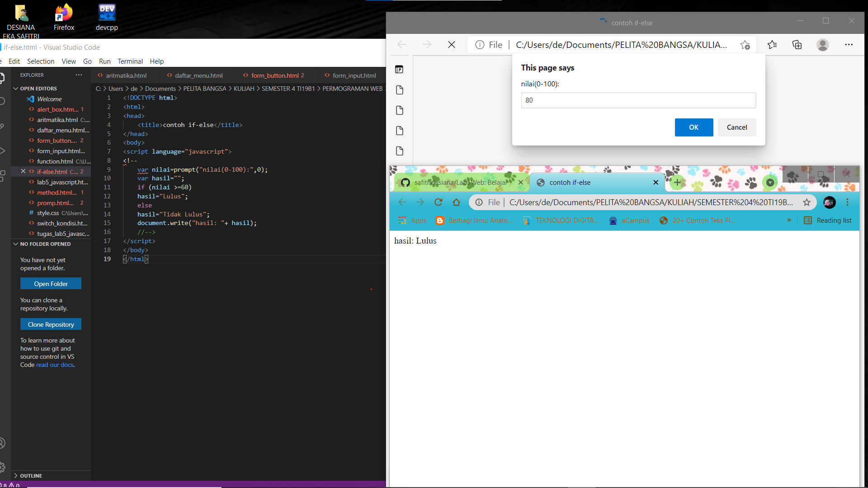Screen dimensions: 868x488
Task: Click Chrome address bar URL
Action: tap(651, 202)
